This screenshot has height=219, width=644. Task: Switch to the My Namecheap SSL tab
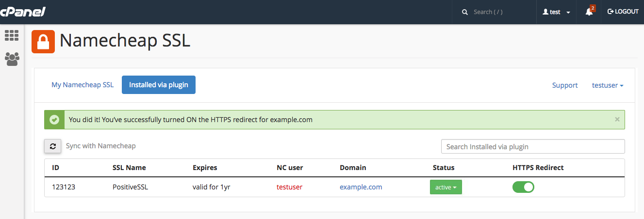(83, 85)
